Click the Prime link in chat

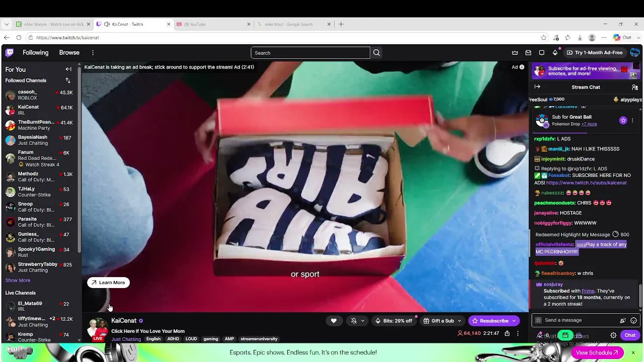[588, 291]
